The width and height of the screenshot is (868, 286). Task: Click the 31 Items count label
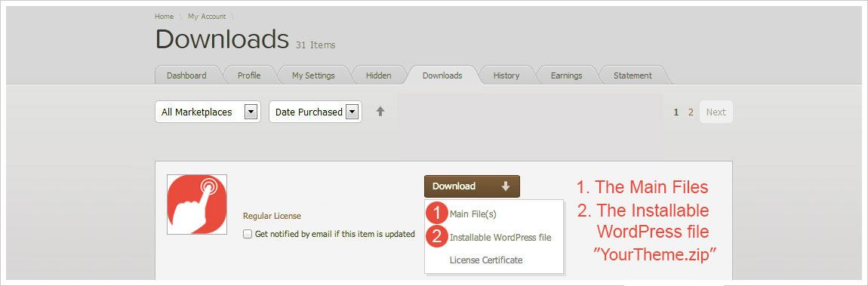315,45
